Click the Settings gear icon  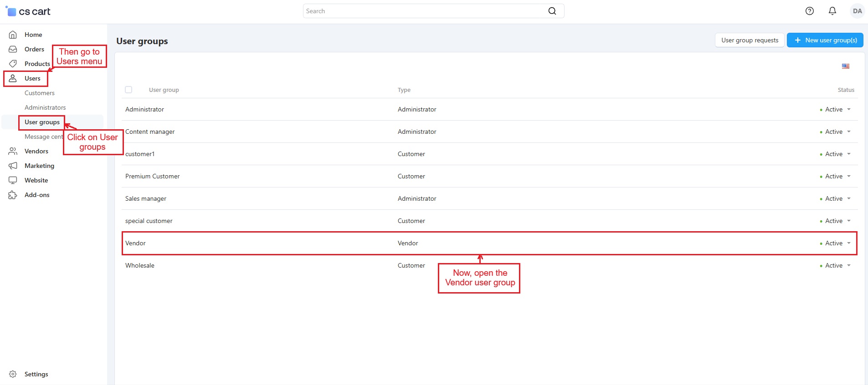coord(13,374)
